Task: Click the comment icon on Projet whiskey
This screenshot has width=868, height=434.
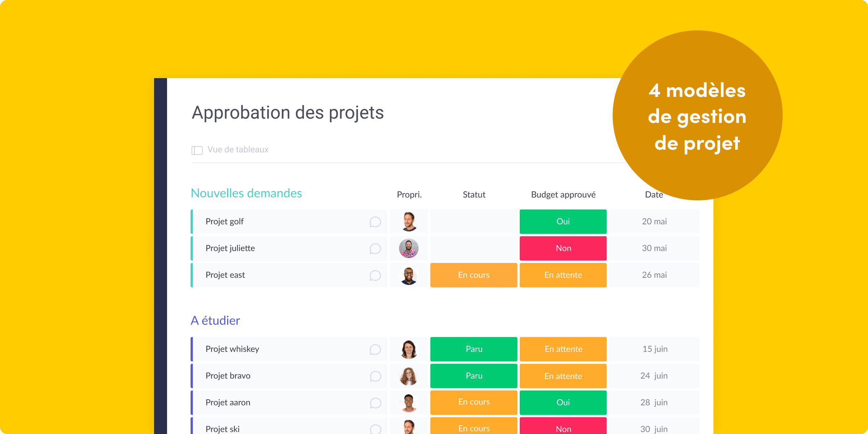Action: pyautogui.click(x=374, y=348)
